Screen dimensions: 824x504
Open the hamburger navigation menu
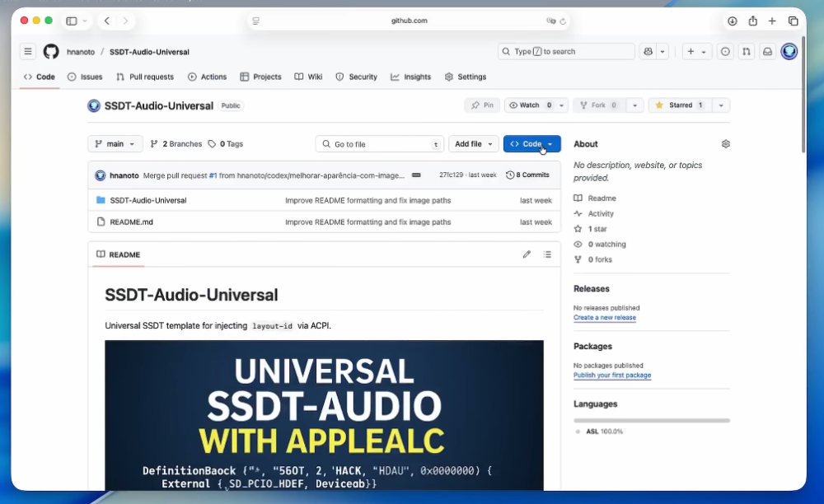click(x=28, y=51)
